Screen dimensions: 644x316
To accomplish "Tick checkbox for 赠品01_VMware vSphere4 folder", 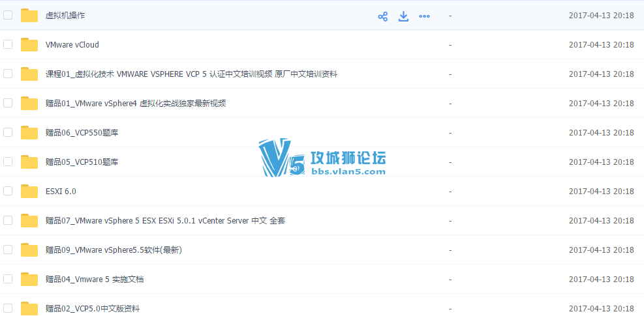I will (x=8, y=103).
